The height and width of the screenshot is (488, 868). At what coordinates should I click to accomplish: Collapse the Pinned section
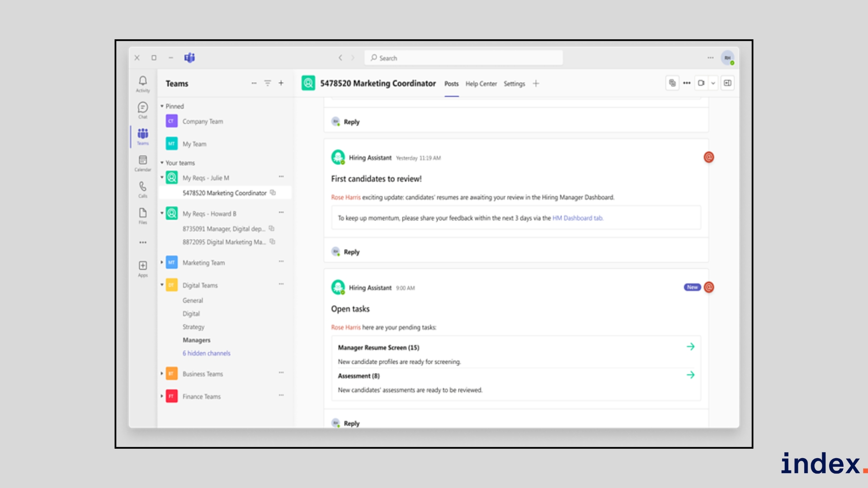[x=162, y=106]
